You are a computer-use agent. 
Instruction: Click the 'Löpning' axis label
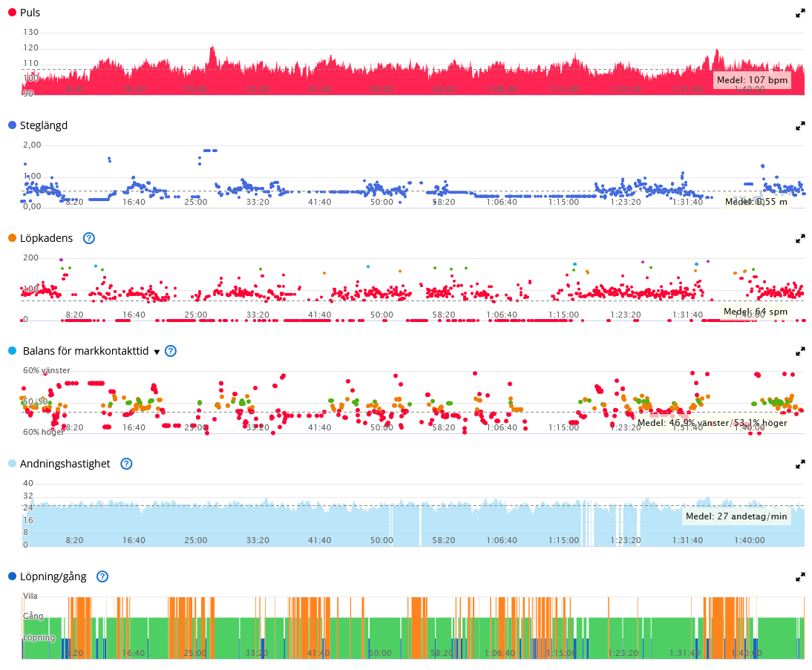point(39,637)
